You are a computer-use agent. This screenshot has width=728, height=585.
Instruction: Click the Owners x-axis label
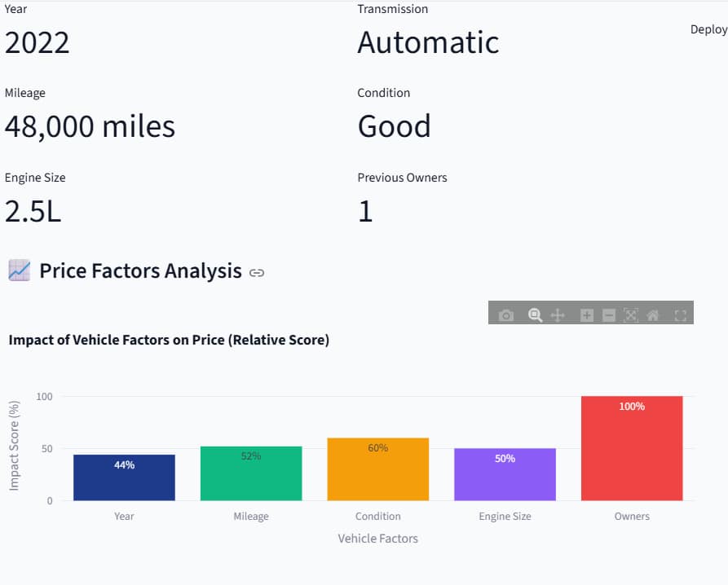(x=632, y=516)
